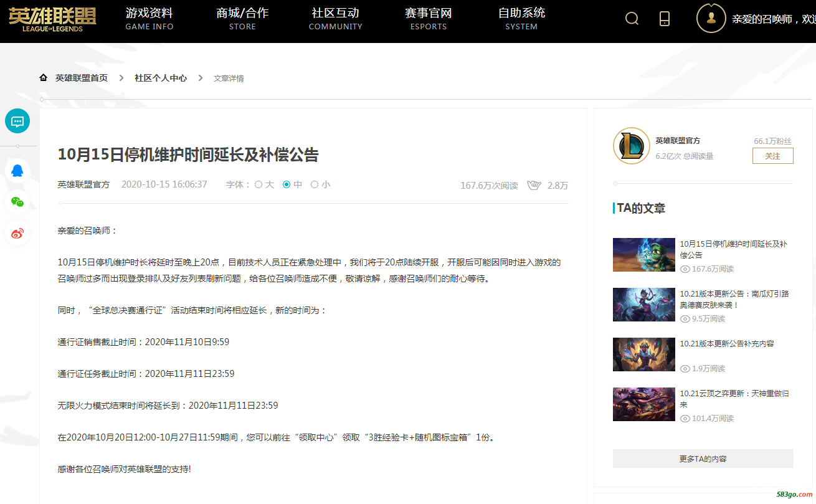
Task: Click the 66.1万粉丝 follower count
Action: [772, 141]
